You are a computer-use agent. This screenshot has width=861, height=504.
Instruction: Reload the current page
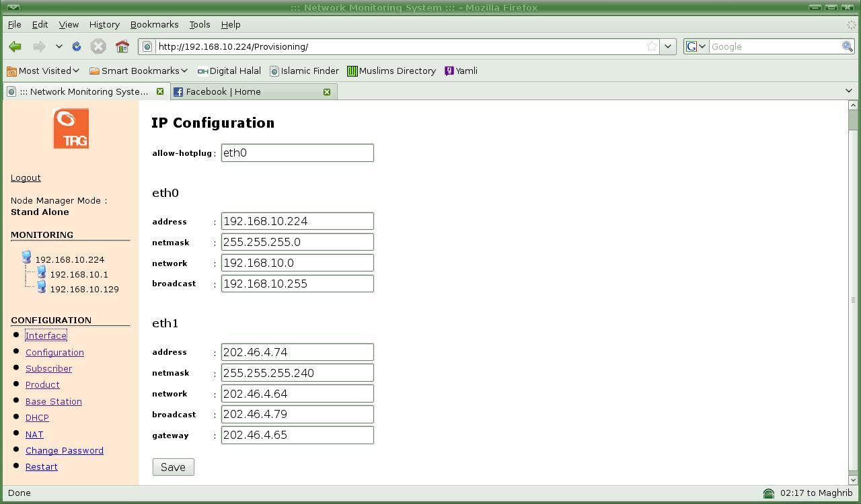77,46
